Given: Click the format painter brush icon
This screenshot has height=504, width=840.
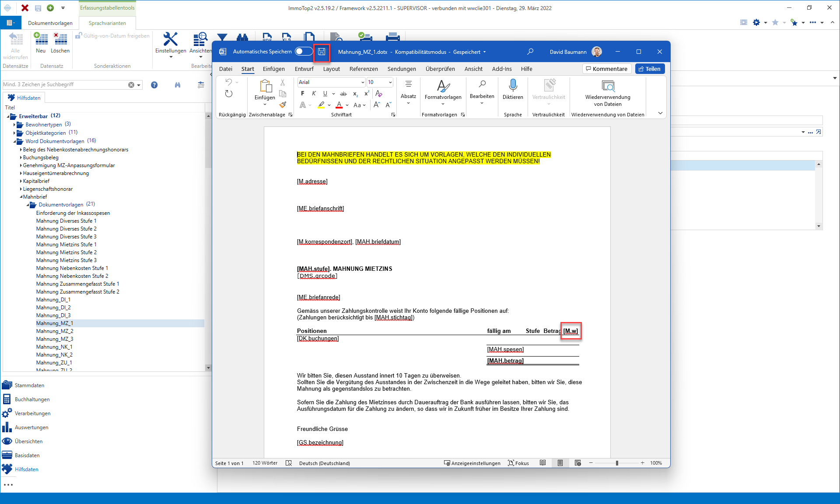Looking at the screenshot, I should pos(283,105).
